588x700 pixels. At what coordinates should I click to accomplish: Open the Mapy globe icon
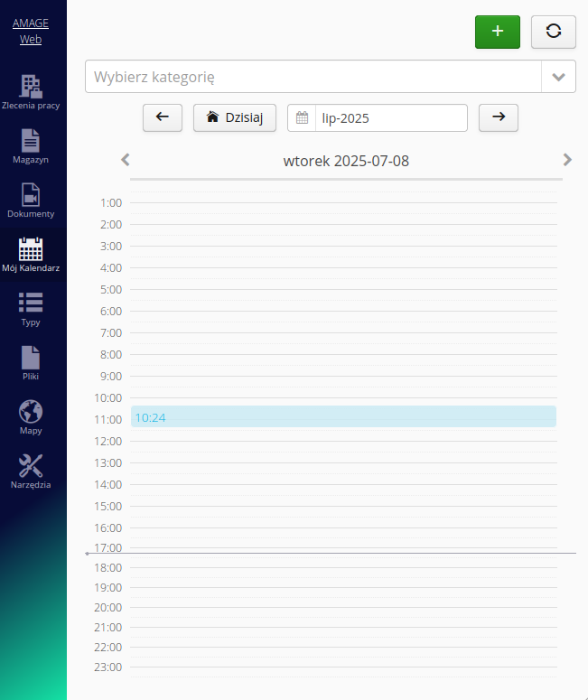(x=31, y=417)
